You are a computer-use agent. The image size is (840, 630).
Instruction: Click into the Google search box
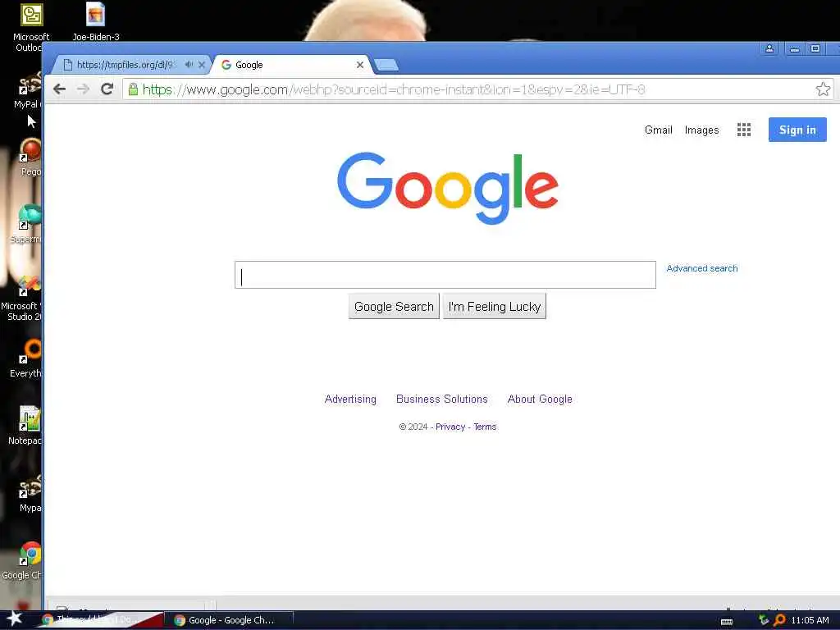(x=445, y=275)
